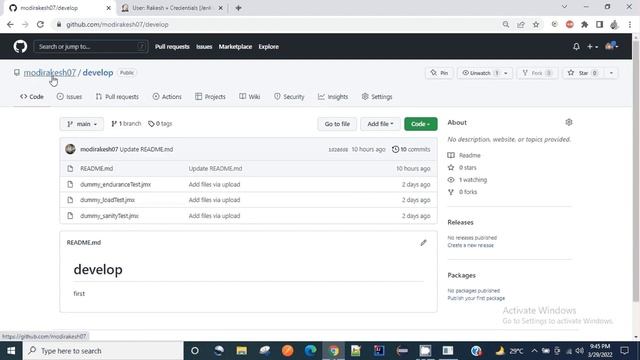Expand the Add file dropdown

[x=380, y=124]
